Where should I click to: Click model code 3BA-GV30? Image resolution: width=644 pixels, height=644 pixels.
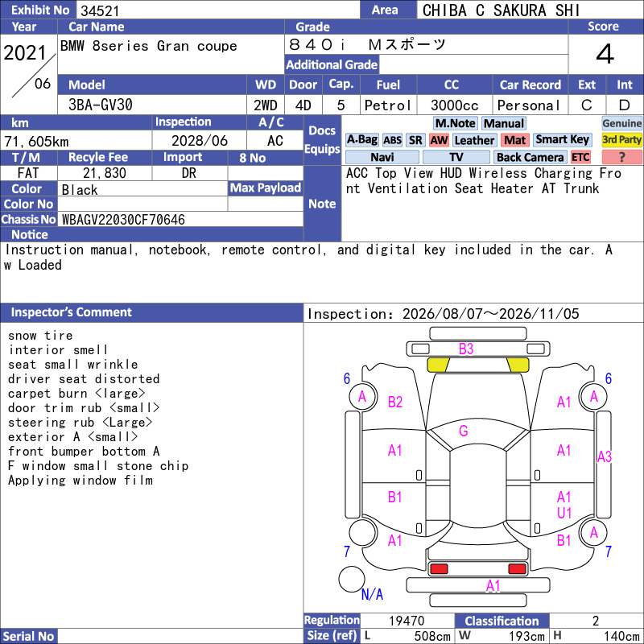click(x=100, y=105)
